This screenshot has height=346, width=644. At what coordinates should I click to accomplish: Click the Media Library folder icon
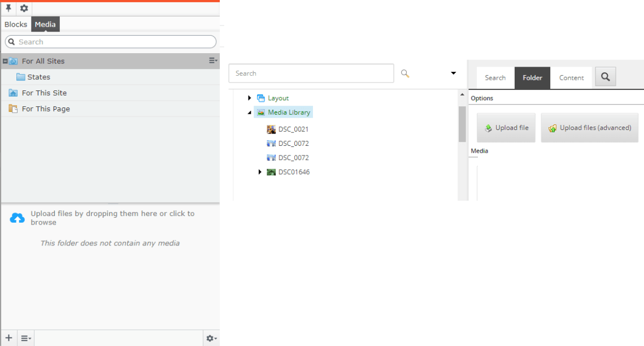click(x=262, y=112)
